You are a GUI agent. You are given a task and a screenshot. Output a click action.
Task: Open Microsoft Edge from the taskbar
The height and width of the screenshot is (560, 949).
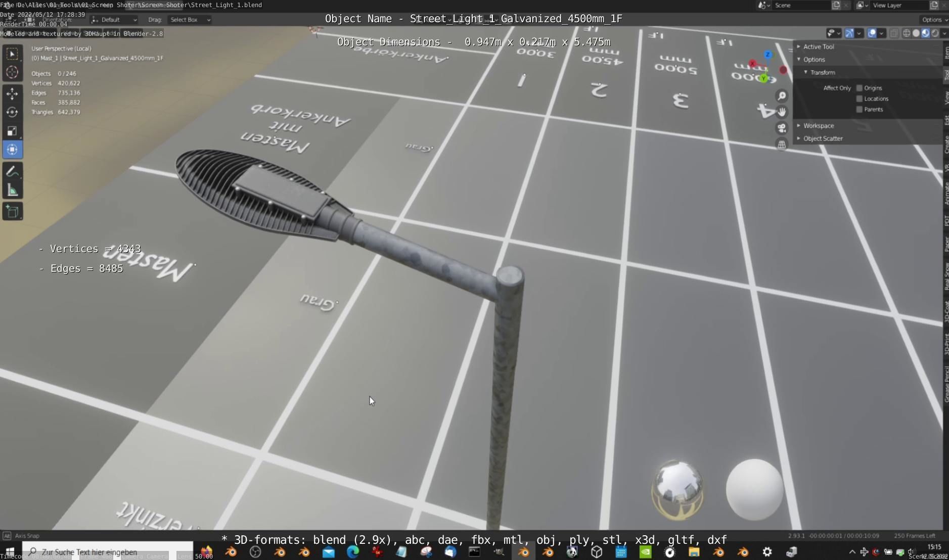click(x=353, y=552)
